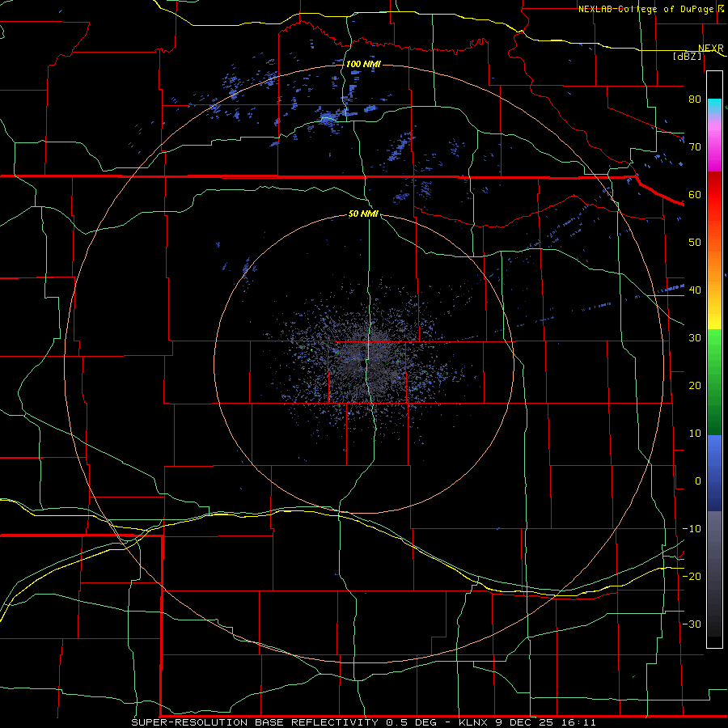
Task: Click the 20 dBZ scale value
Action: click(695, 386)
